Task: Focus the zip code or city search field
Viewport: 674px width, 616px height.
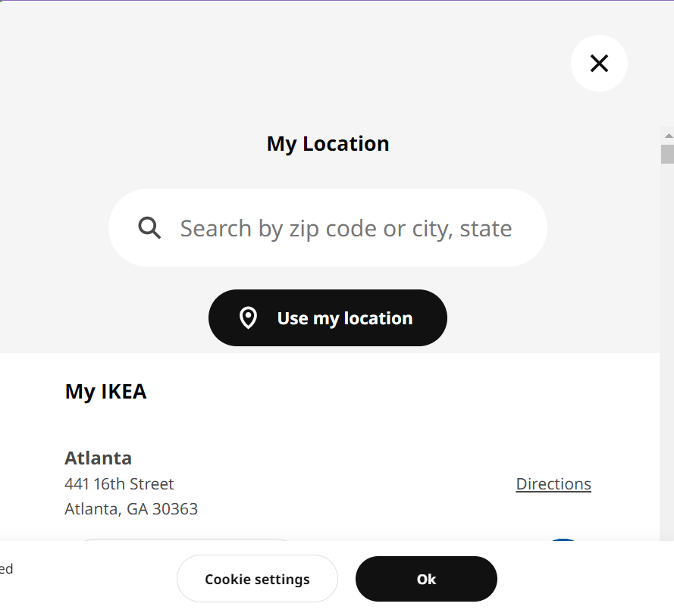Action: [346, 228]
